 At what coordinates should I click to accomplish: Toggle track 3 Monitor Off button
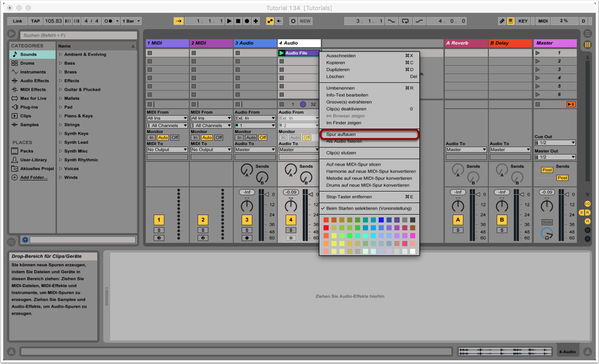pyautogui.click(x=262, y=138)
